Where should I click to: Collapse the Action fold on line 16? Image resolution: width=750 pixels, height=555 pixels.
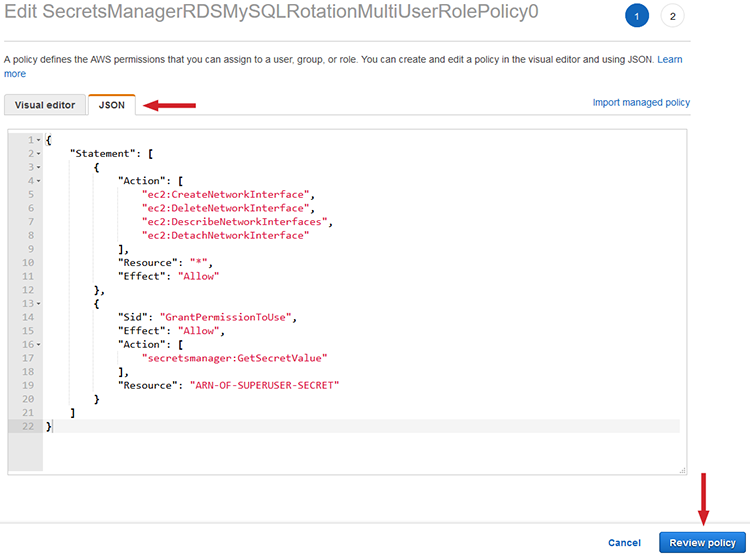39,344
